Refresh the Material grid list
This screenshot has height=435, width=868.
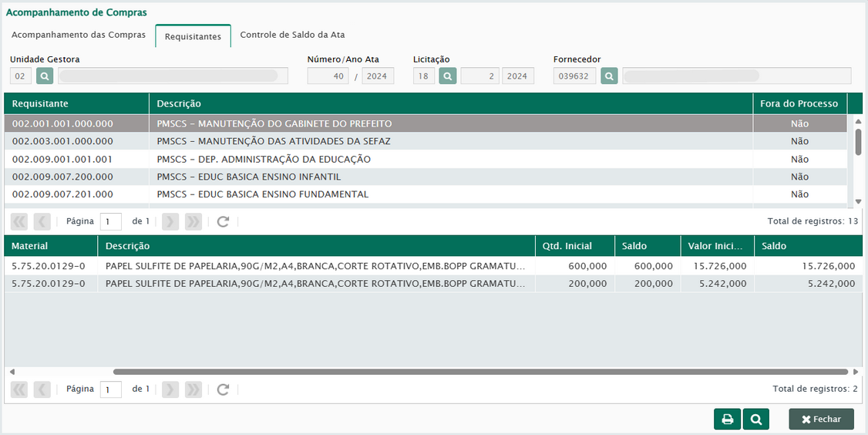pyautogui.click(x=223, y=389)
